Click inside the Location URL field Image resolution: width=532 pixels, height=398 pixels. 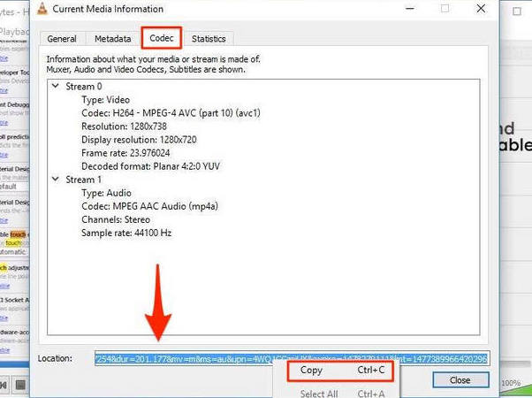pyautogui.click(x=292, y=358)
